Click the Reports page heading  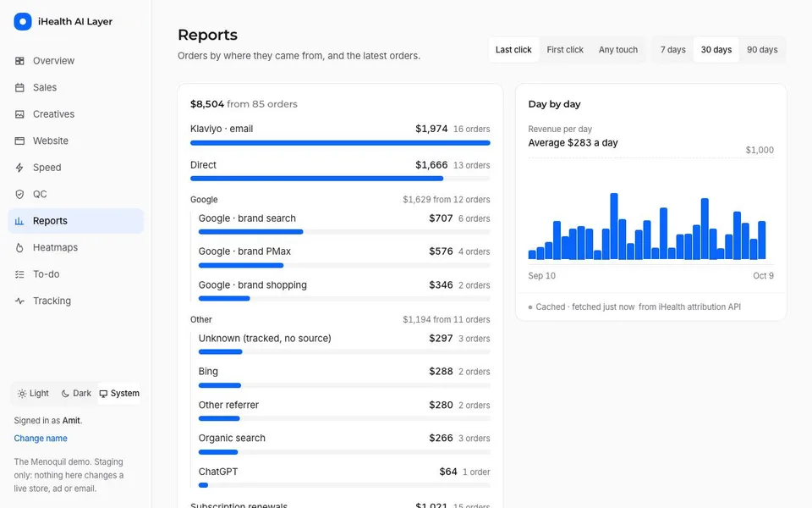[207, 36]
